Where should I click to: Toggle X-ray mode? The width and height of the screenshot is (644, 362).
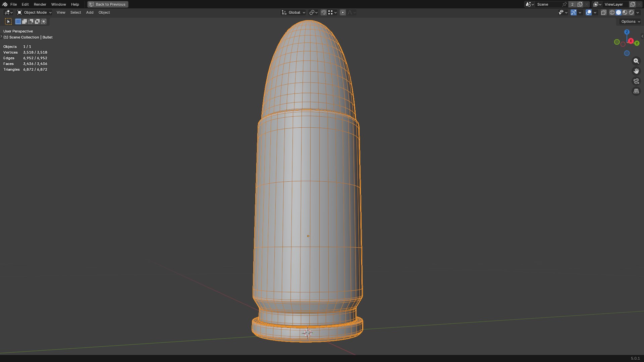(x=603, y=12)
